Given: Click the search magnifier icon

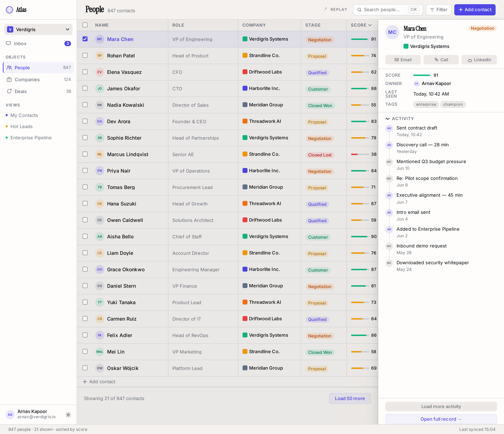Looking at the screenshot, I should pos(359,10).
